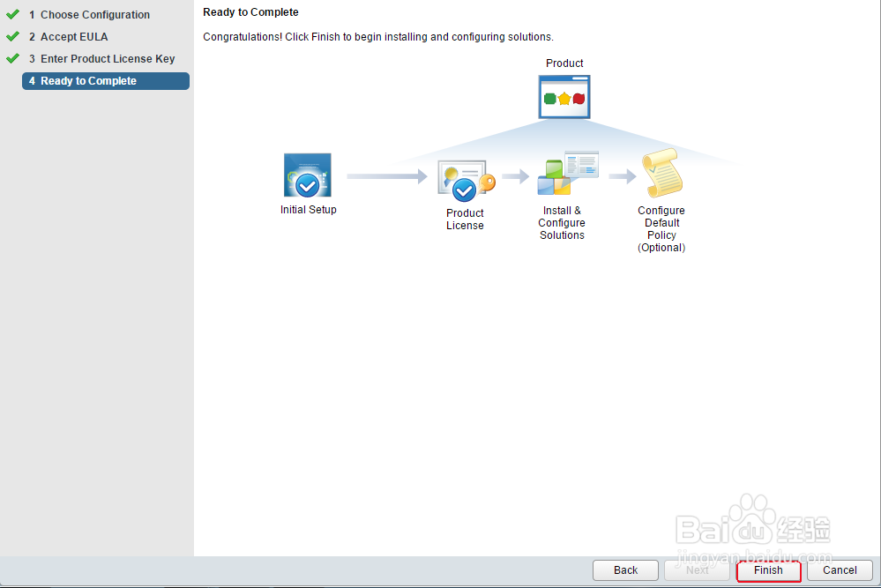Screen dimensions: 881x588
Task: Click the 'Install & Configure Solutions' label
Action: (562, 223)
